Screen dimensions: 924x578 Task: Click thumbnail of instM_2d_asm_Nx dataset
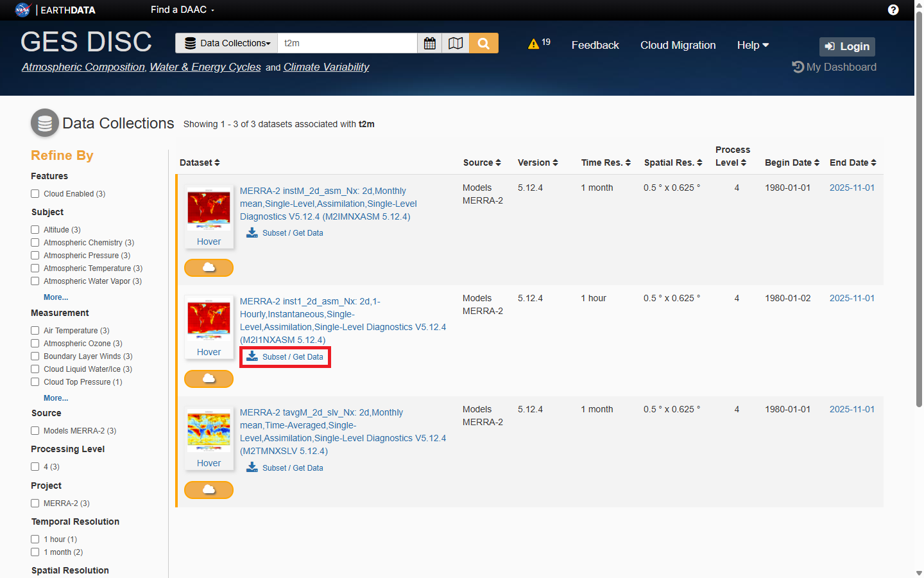(x=209, y=210)
